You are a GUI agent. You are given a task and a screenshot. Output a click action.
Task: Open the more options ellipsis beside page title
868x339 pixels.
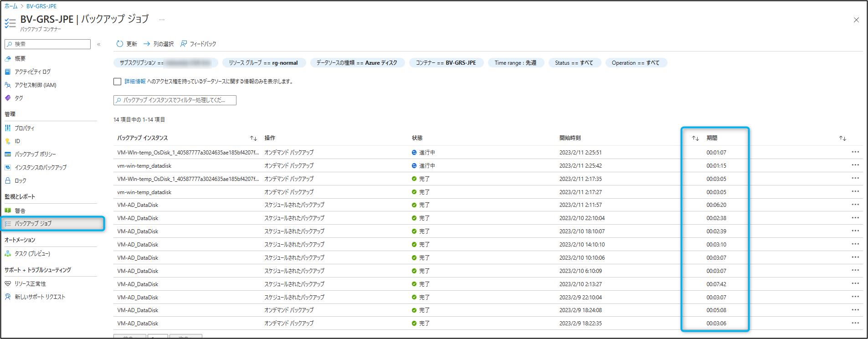coord(162,20)
